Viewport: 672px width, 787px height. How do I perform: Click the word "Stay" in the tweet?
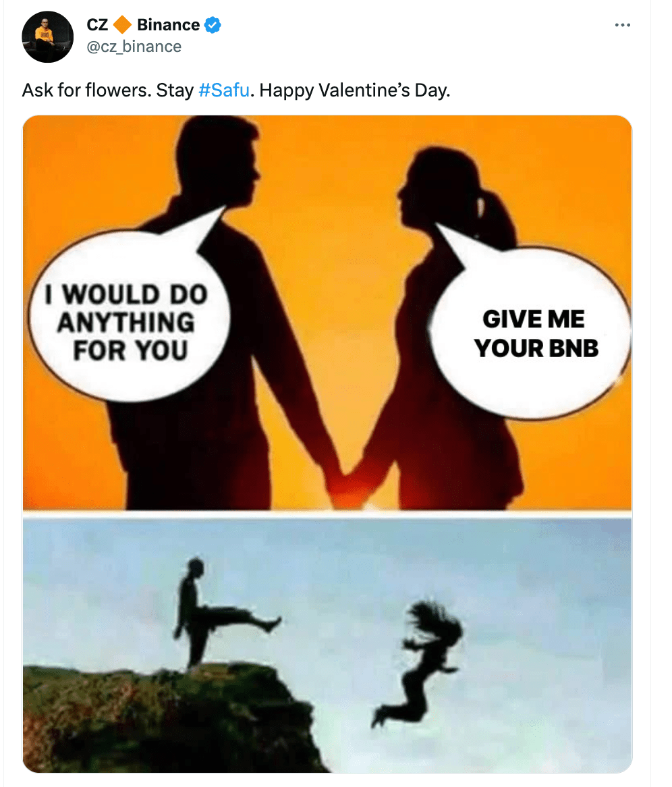(x=175, y=90)
